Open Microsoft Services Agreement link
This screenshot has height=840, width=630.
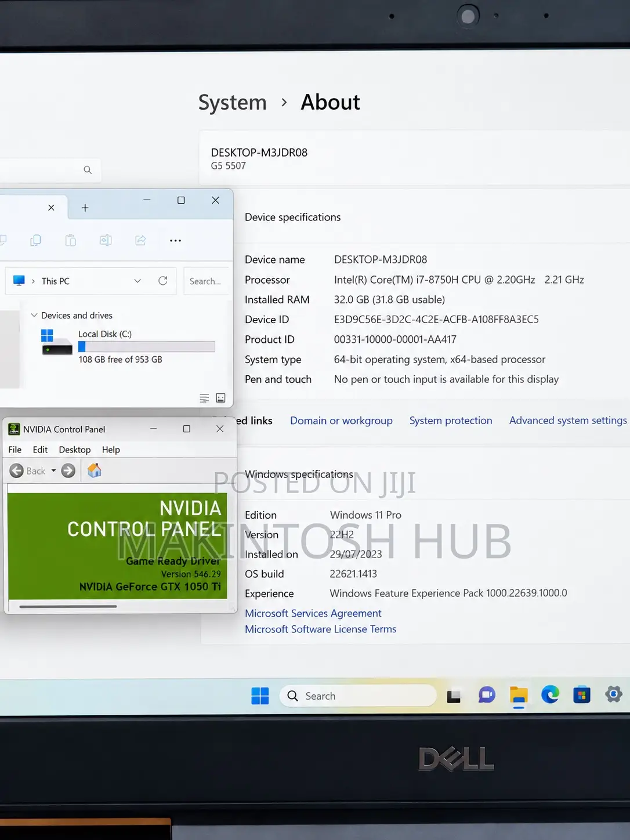[313, 613]
